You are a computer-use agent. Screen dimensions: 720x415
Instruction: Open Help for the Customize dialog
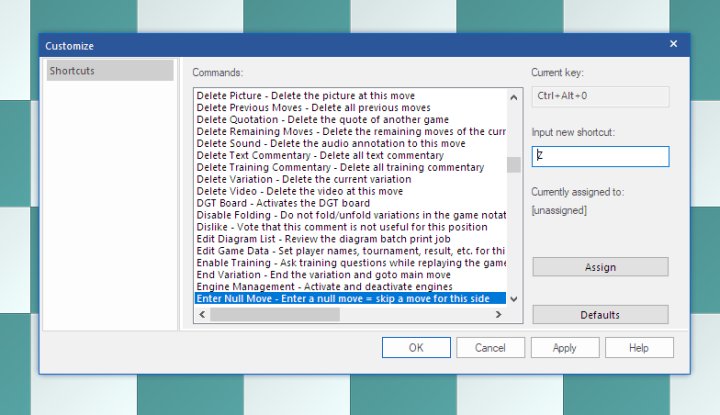pos(639,348)
